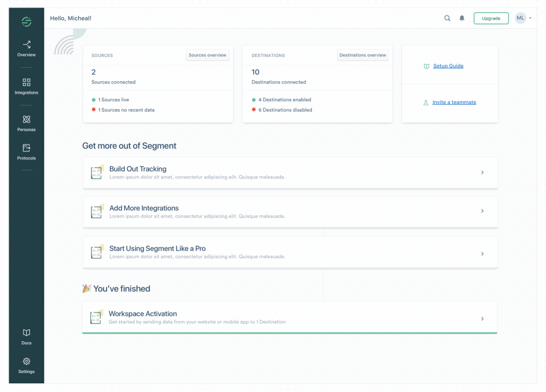Click the Build Out Tracking checklist icon
The height and width of the screenshot is (392, 546).
pos(97,172)
